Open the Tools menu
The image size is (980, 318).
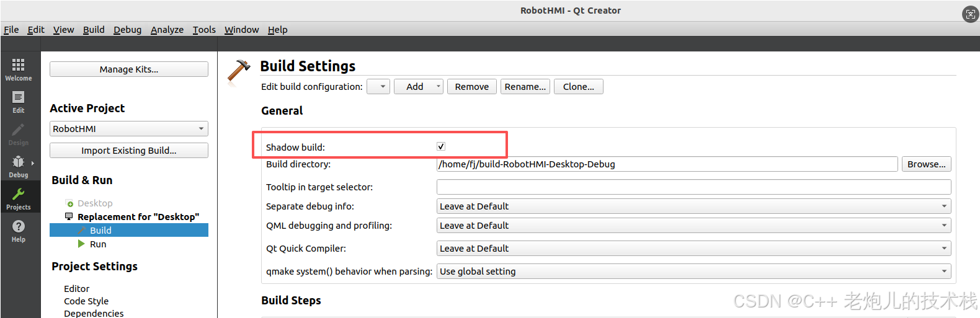[x=204, y=30]
